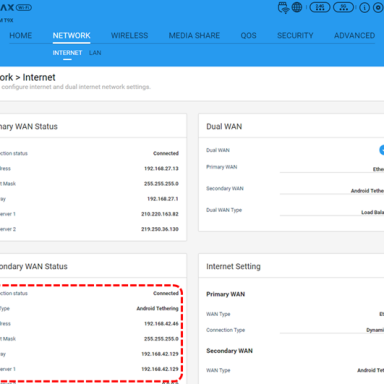The width and height of the screenshot is (384, 384).
Task: Open the LAN sub-tab
Action: click(95, 53)
